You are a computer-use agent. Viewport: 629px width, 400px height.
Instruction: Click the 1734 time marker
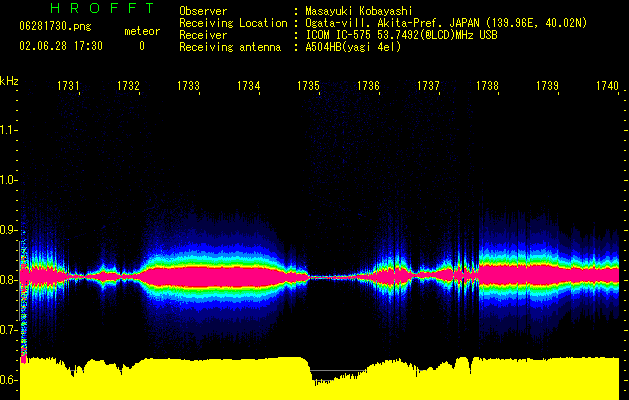tap(248, 86)
